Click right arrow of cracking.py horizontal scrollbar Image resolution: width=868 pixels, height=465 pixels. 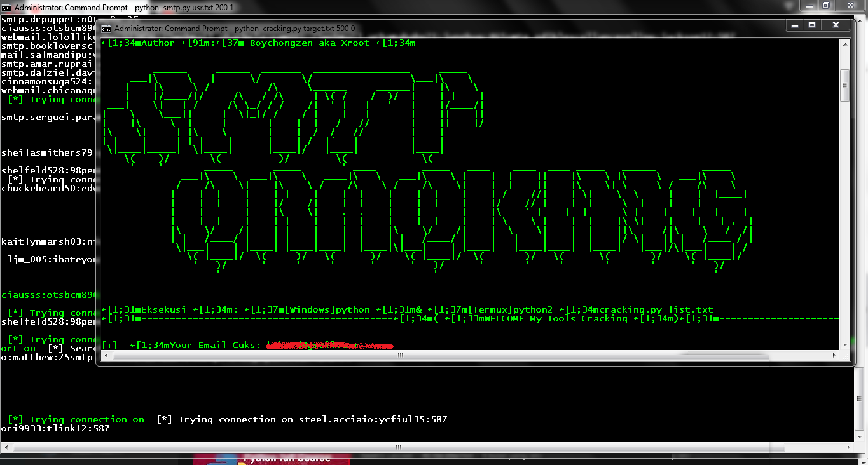tap(835, 356)
